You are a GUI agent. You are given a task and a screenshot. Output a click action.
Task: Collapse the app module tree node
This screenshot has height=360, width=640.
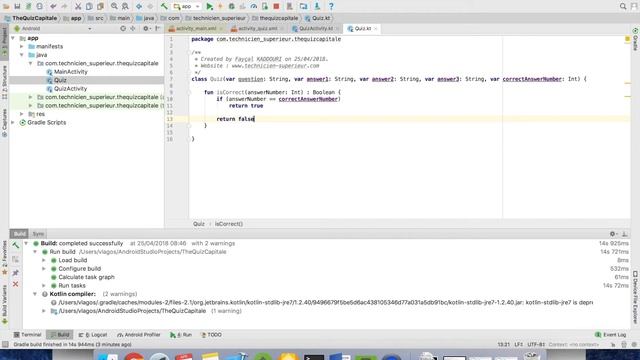(x=13, y=38)
